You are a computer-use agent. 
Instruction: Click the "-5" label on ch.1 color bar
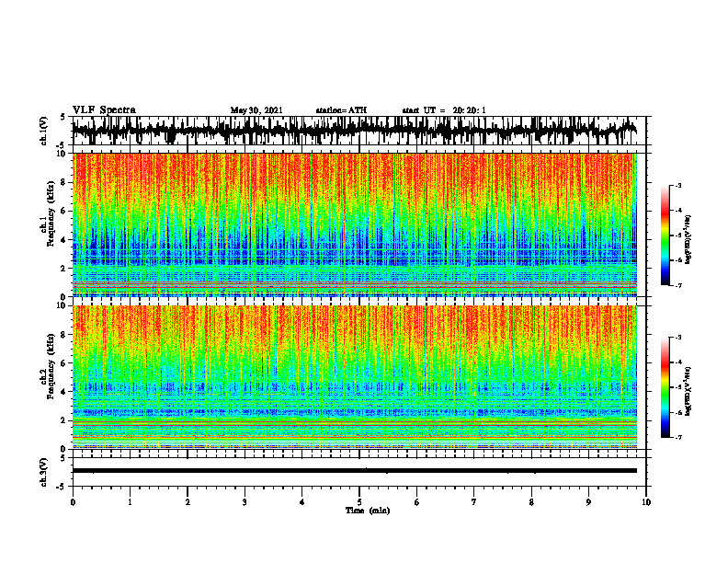[x=678, y=236]
